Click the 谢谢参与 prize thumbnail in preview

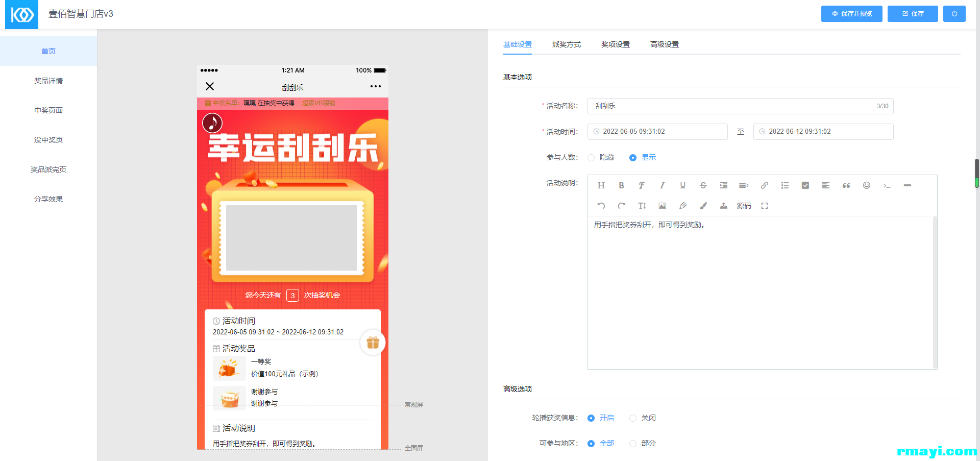229,398
